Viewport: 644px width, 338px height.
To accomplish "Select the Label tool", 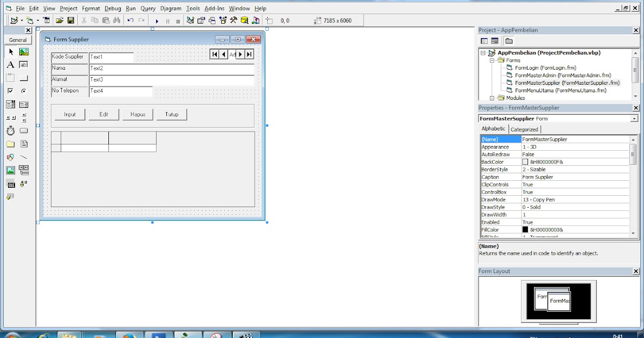I will pyautogui.click(x=10, y=64).
